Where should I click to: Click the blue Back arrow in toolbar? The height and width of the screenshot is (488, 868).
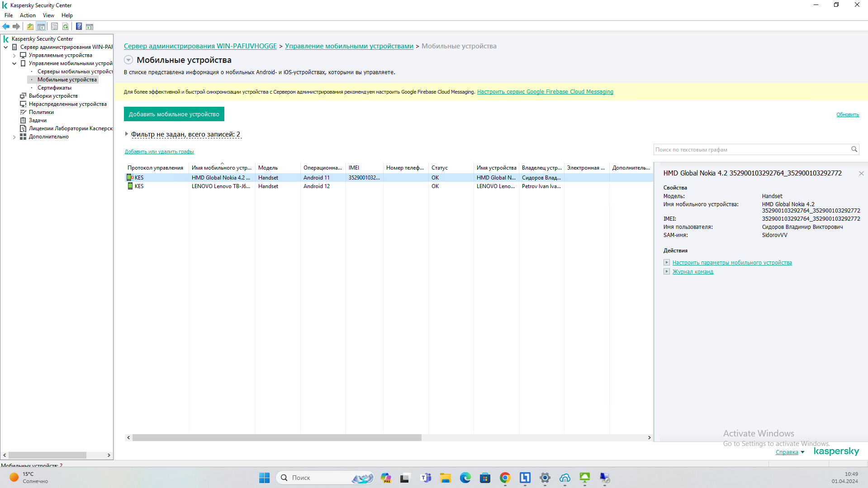[6, 27]
